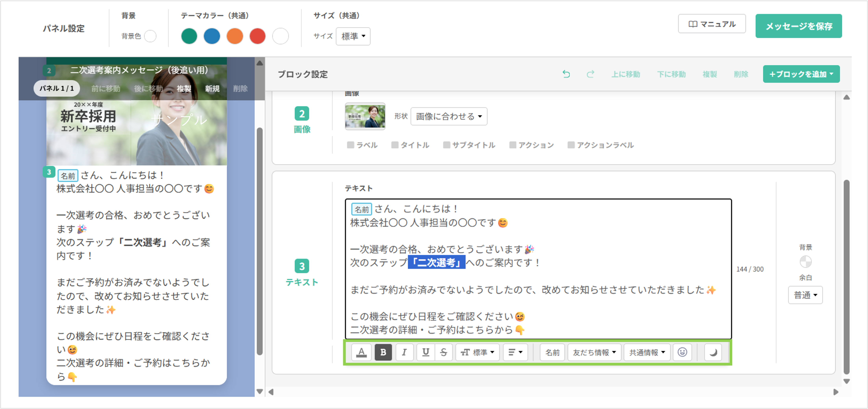Select the orange theme color swatch
This screenshot has width=868, height=409.
(235, 36)
